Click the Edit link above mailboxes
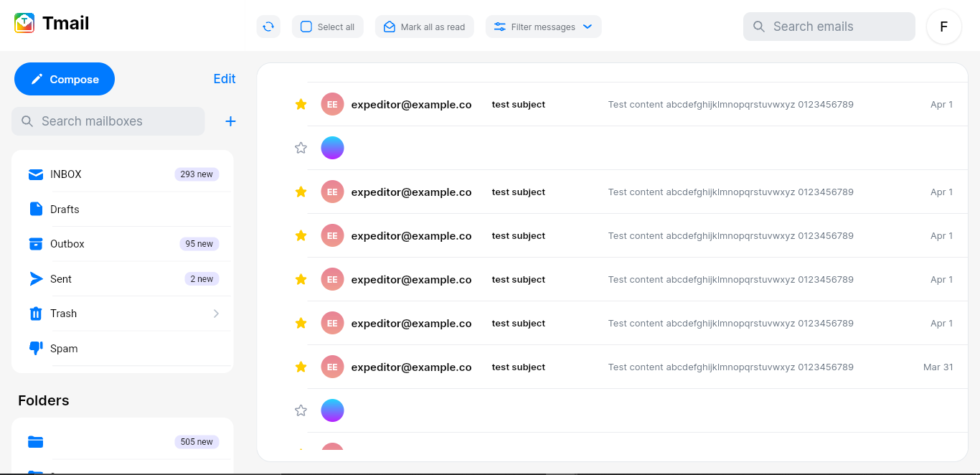 [225, 79]
